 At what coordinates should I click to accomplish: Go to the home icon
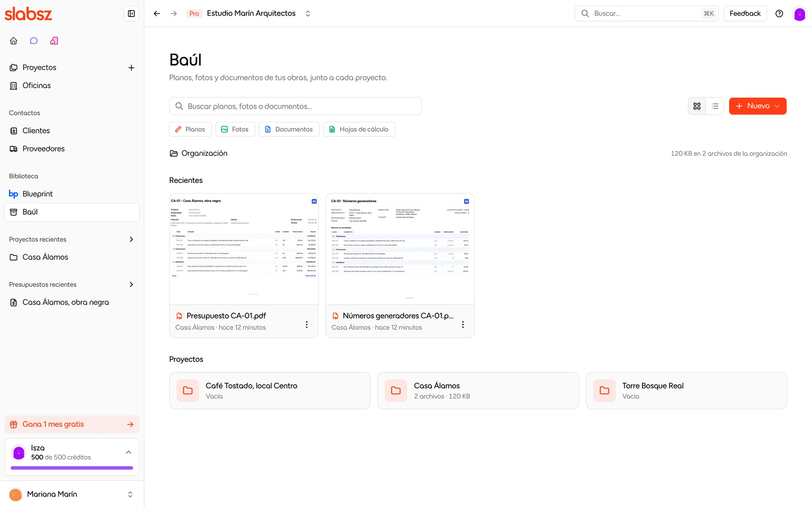click(x=14, y=41)
